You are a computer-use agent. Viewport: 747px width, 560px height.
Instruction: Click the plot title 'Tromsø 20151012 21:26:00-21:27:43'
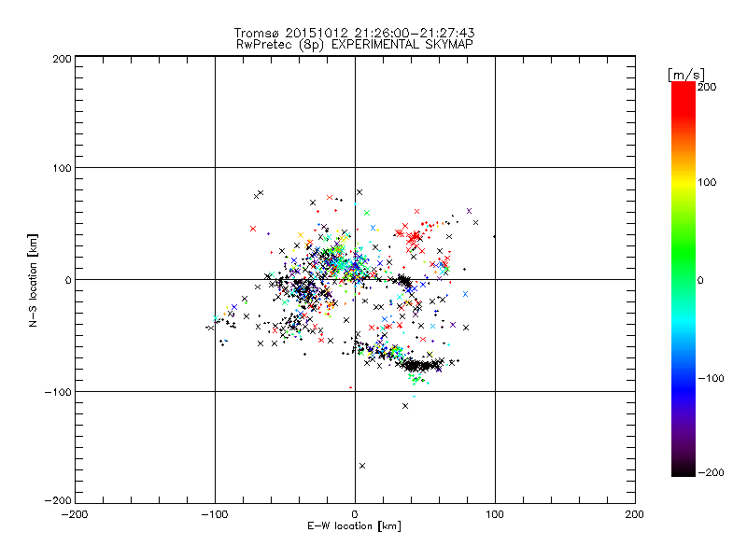354,33
